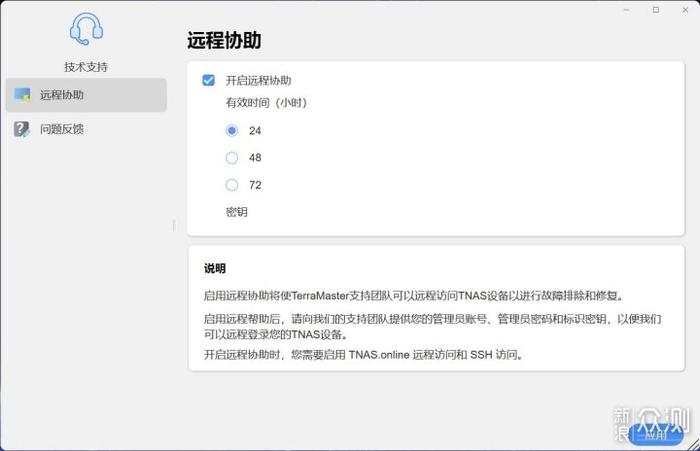Image resolution: width=700 pixels, height=451 pixels.
Task: Click the TNAS.online SSH access note text
Action: click(363, 355)
